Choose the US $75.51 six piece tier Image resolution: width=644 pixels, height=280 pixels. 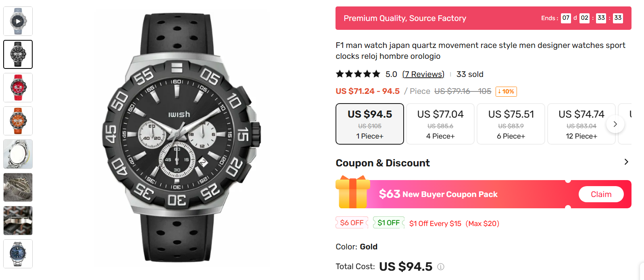[x=511, y=124]
